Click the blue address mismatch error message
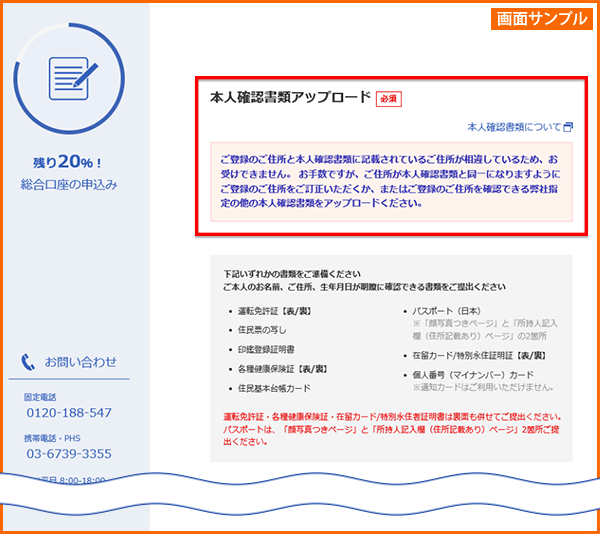This screenshot has width=600, height=534. point(391,181)
